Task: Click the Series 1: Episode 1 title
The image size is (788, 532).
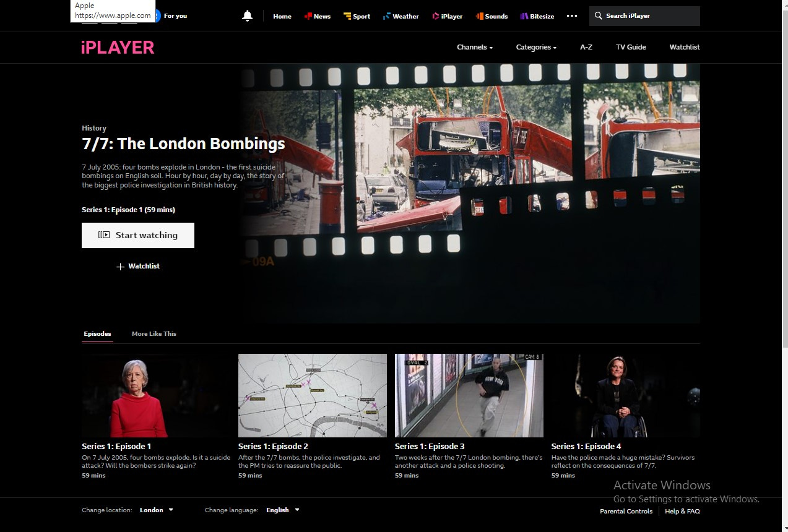Action: coord(116,447)
